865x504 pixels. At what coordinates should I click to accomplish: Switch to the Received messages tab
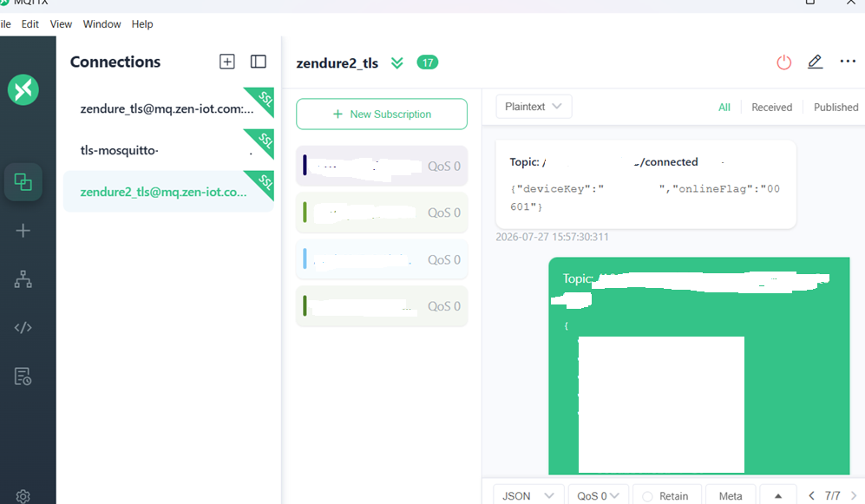tap(771, 107)
